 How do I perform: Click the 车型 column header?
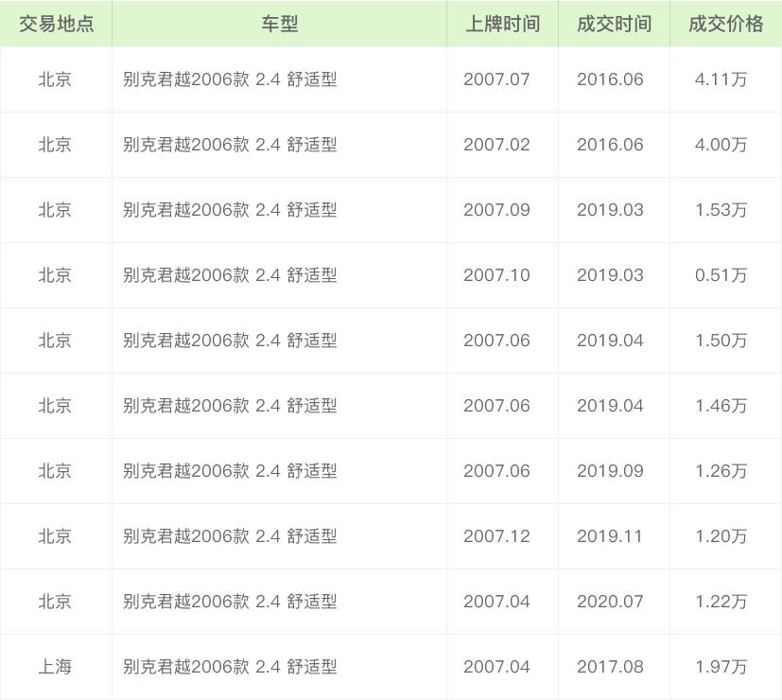point(279,24)
